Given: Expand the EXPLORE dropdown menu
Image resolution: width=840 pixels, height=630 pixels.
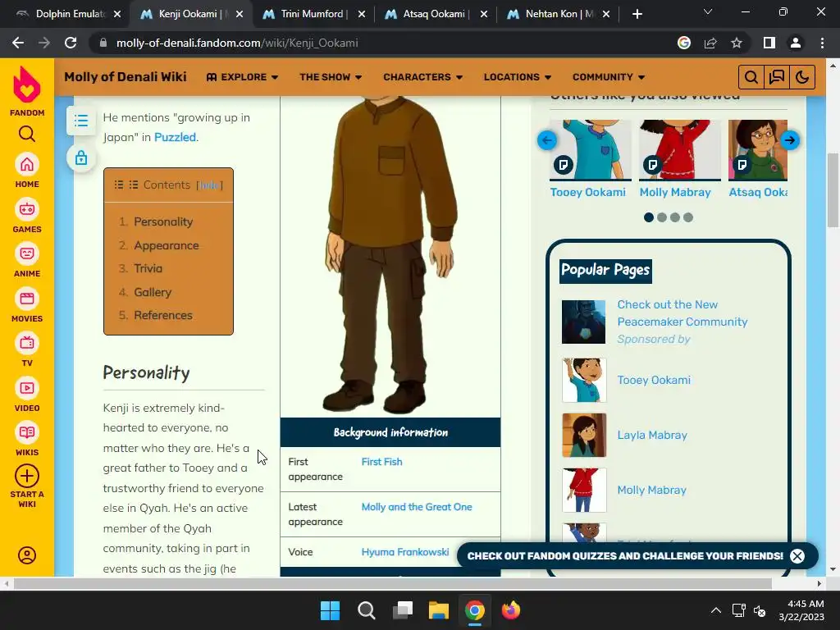Looking at the screenshot, I should click(x=242, y=77).
